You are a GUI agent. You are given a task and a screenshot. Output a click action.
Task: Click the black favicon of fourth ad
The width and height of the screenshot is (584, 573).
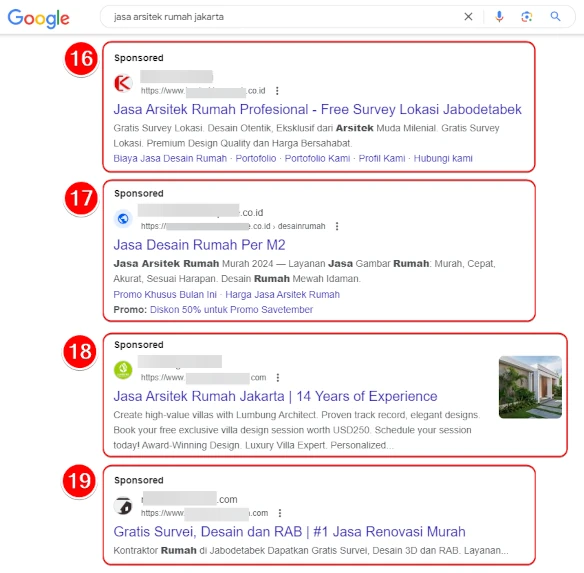tap(123, 506)
